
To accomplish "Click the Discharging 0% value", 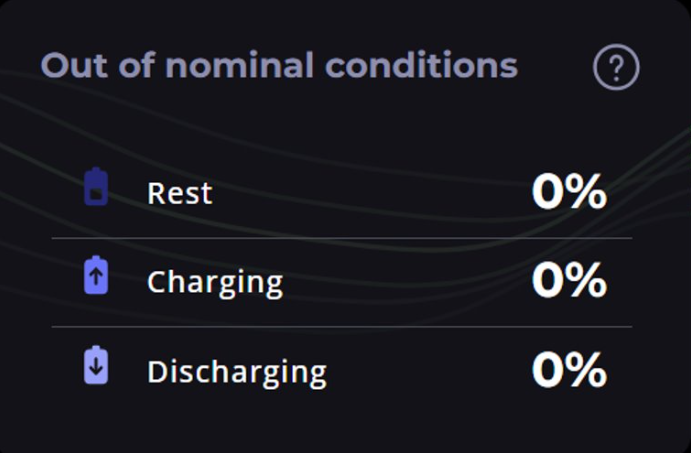I will click(568, 370).
